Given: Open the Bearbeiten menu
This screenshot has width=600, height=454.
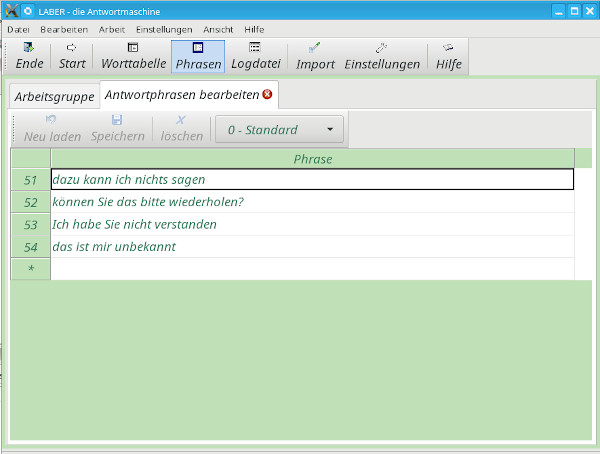Looking at the screenshot, I should pyautogui.click(x=64, y=29).
